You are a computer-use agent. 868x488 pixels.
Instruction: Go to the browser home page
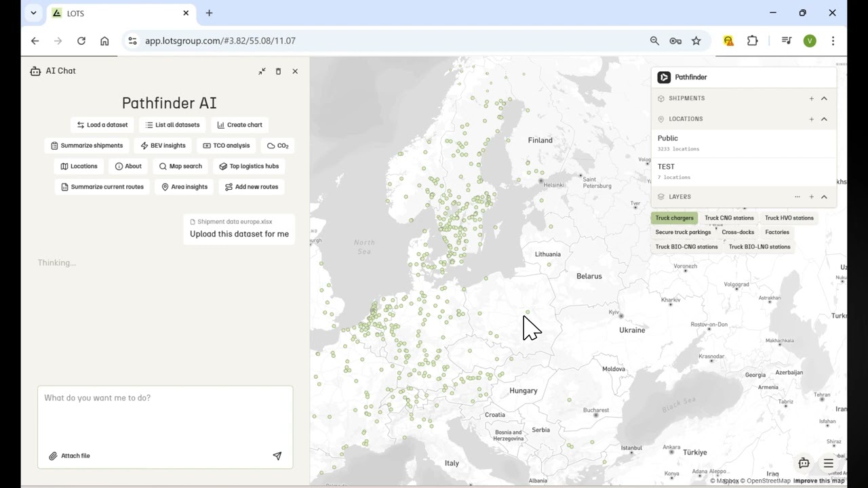104,41
